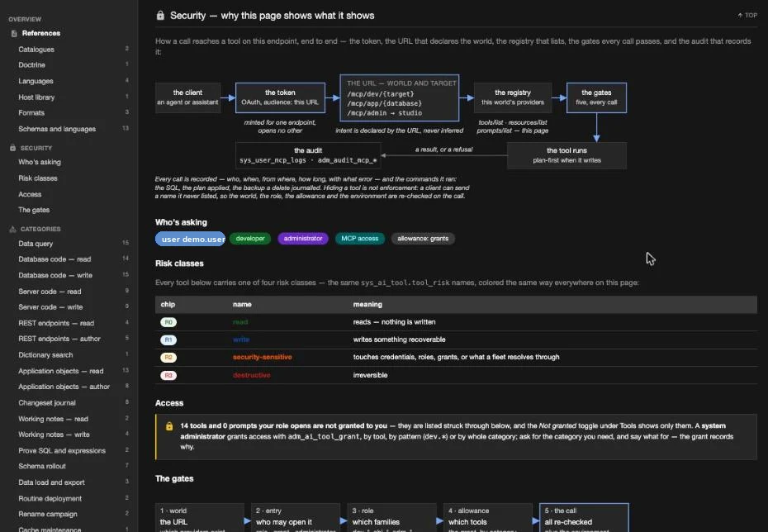
Task: Open Prove SQL and expressions category
Action: (62, 451)
